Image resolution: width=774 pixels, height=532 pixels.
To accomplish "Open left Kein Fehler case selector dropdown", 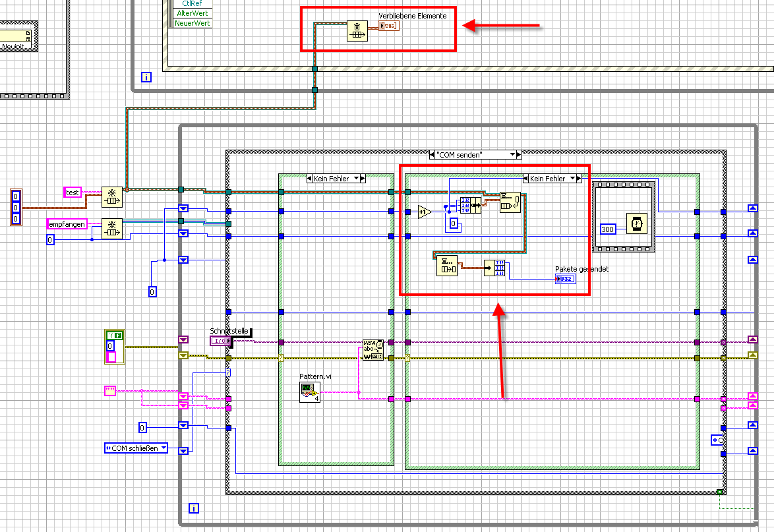I will point(357,178).
